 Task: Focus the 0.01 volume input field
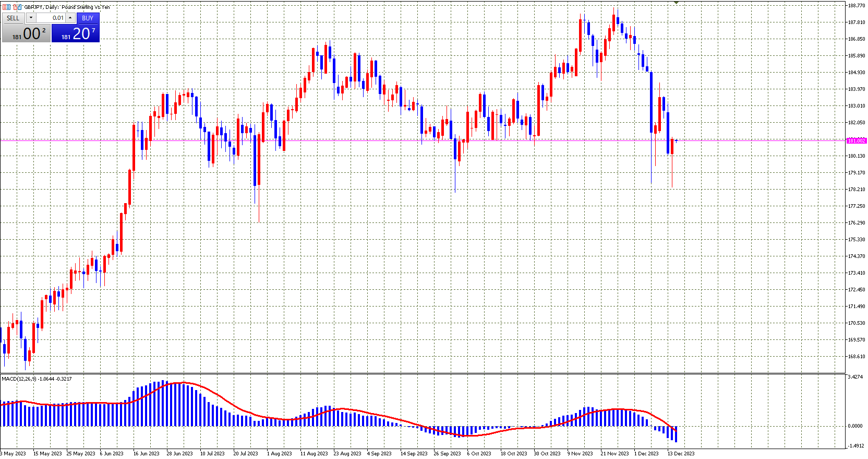51,18
